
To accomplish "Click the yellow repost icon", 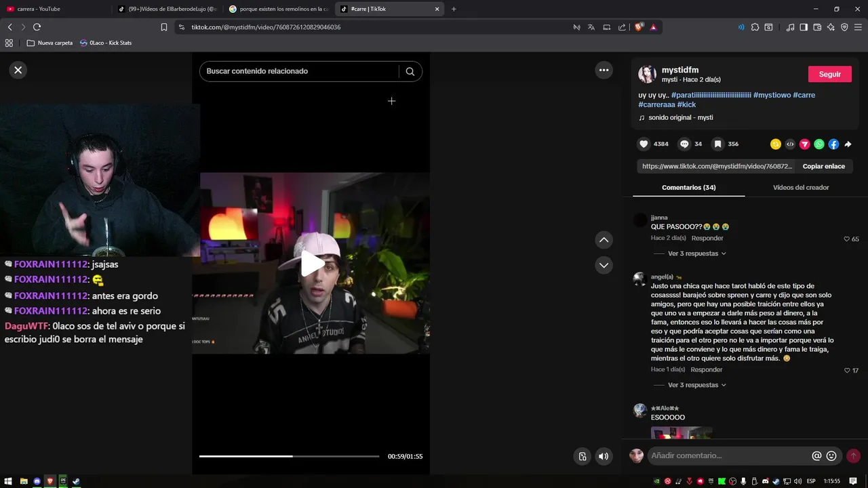I will [776, 144].
